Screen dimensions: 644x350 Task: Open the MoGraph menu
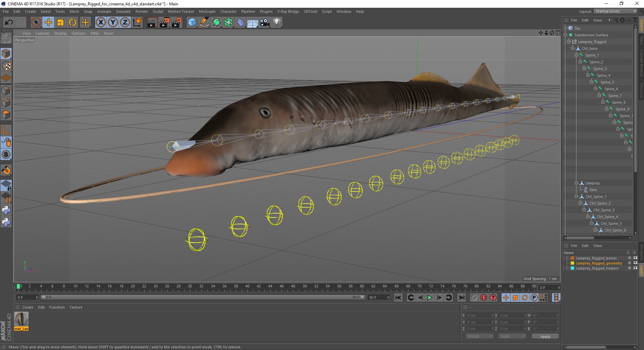pos(207,11)
